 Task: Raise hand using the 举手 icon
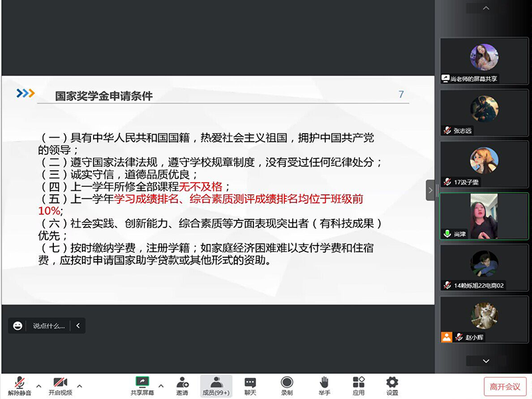tap(324, 385)
